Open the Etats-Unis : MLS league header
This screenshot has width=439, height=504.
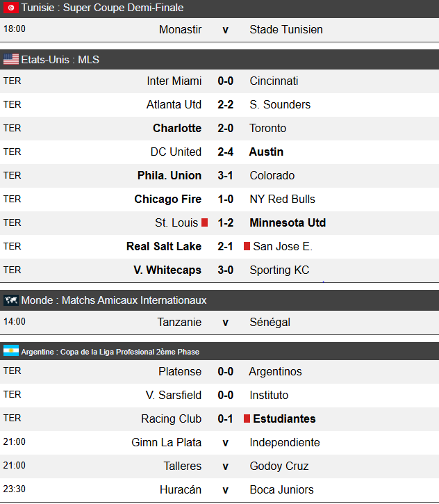point(219,60)
